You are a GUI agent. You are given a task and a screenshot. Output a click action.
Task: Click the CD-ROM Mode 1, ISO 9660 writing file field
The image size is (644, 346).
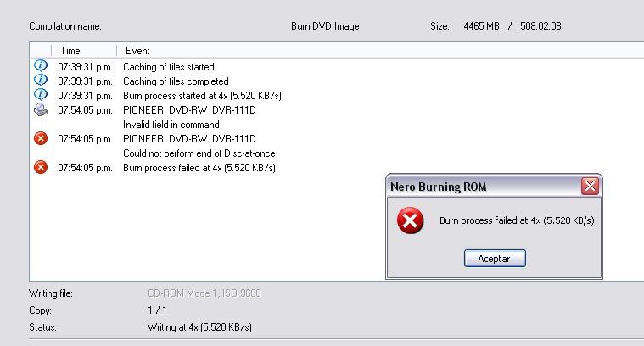click(x=204, y=293)
